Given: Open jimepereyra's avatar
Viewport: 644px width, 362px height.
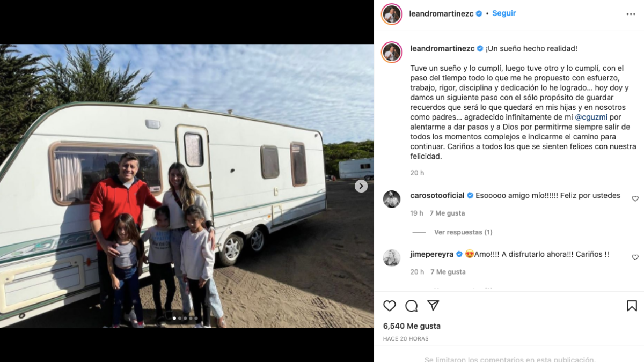Looking at the screenshot, I should click(x=392, y=258).
